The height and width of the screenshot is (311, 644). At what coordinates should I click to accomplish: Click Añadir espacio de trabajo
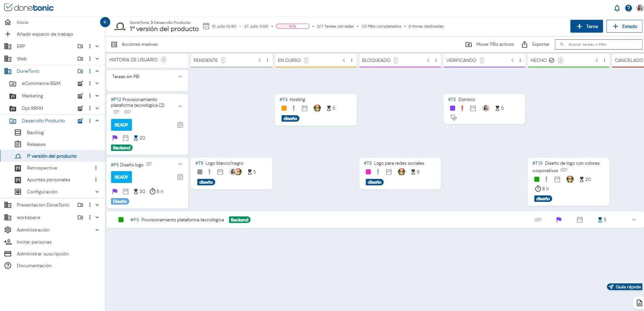(x=45, y=34)
